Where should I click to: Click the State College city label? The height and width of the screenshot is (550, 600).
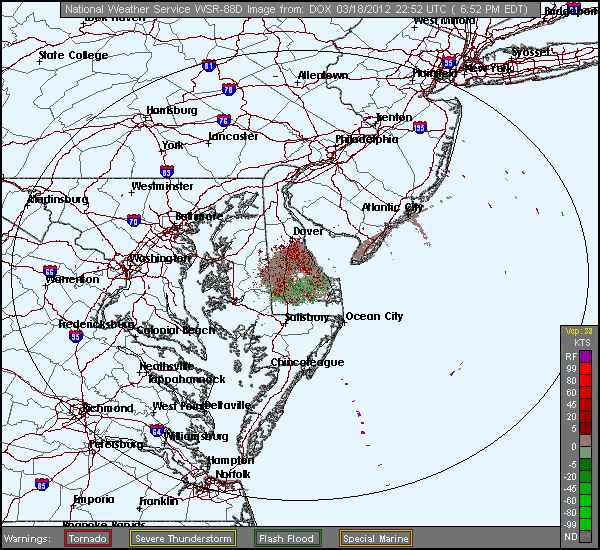[73, 55]
